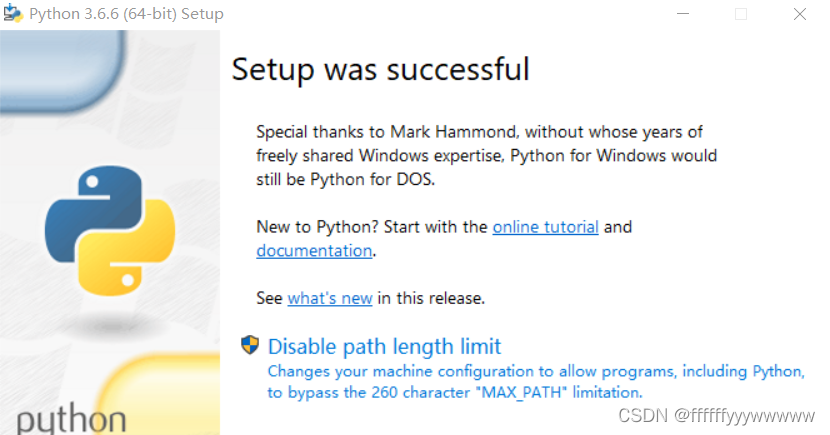This screenshot has height=435, width=830.
Task: Click the UAC shield icon beside Disable path
Action: pyautogui.click(x=250, y=345)
